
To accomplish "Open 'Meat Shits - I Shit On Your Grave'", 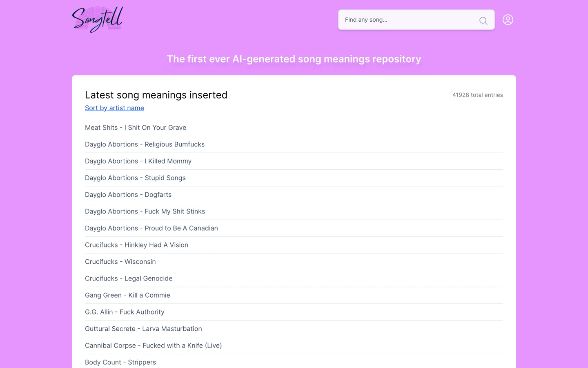I will pos(136,128).
